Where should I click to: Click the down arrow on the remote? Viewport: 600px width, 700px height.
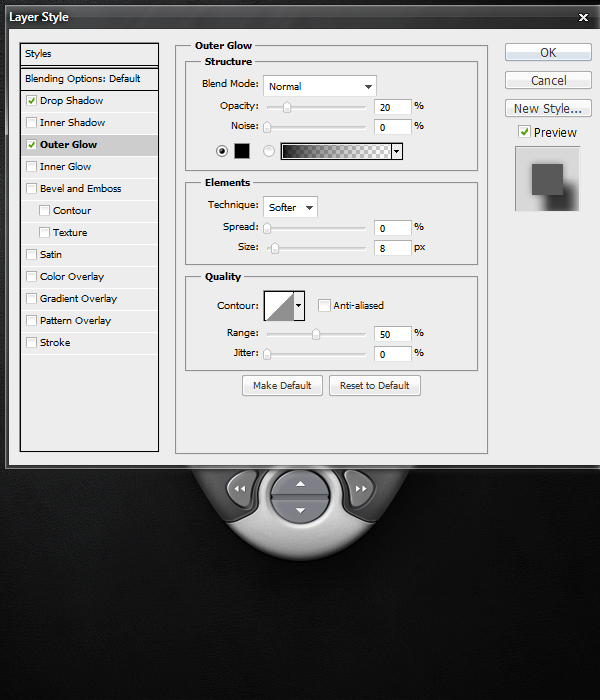(x=300, y=510)
